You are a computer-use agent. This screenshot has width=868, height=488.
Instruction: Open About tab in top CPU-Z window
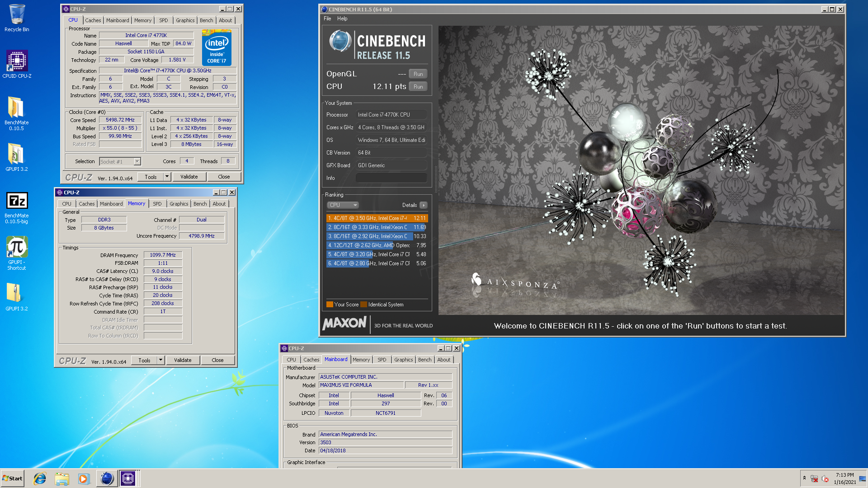[x=226, y=20]
